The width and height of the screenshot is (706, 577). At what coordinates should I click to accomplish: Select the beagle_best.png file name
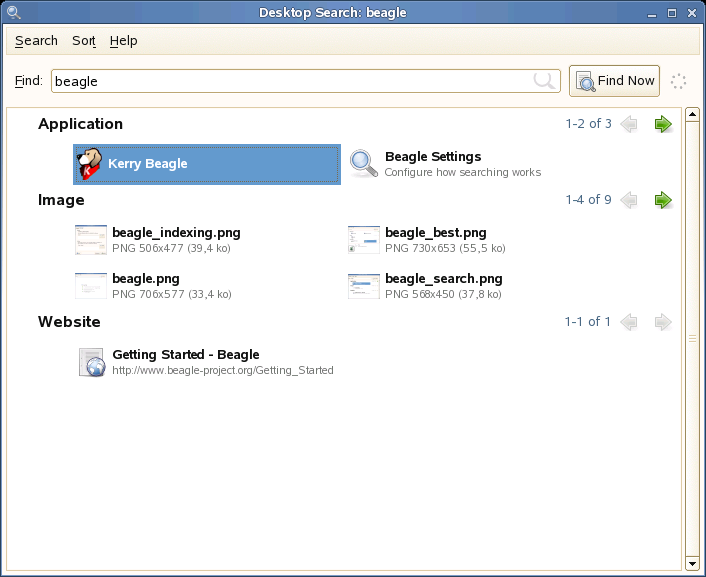(x=435, y=233)
